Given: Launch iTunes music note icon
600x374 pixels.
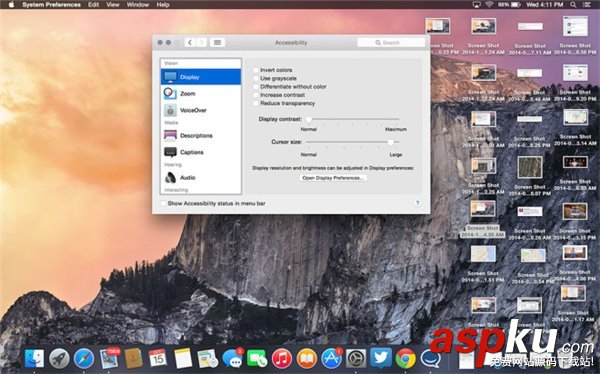Looking at the screenshot, I should point(282,359).
